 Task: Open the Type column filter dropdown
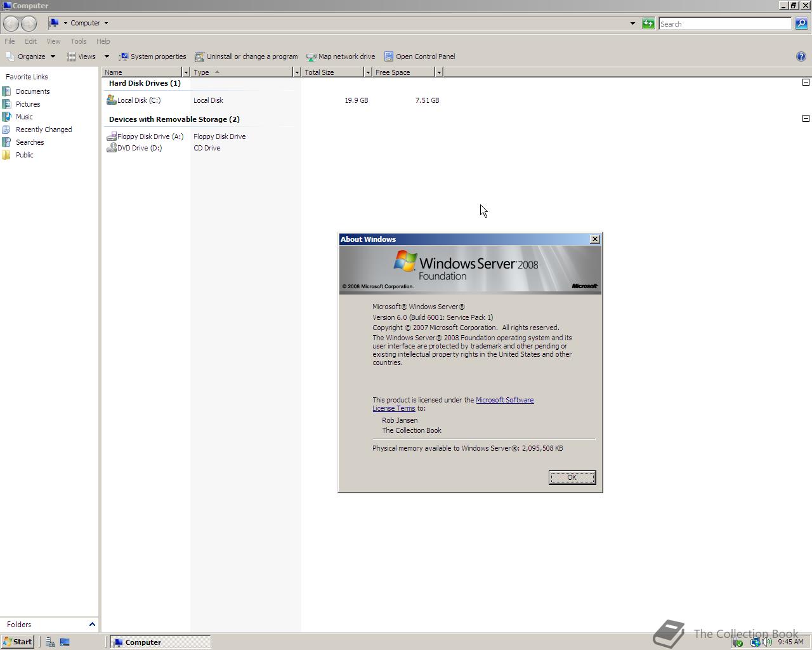296,72
